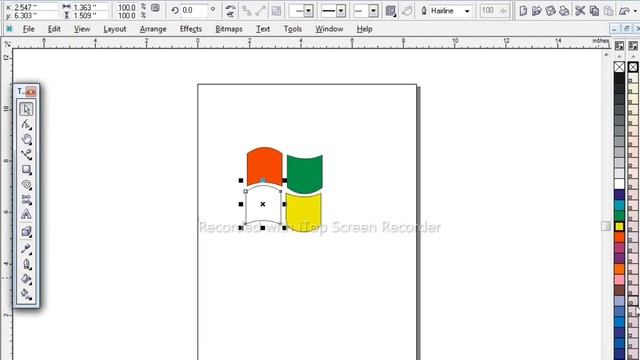Select the Shape edit tool

click(27, 124)
